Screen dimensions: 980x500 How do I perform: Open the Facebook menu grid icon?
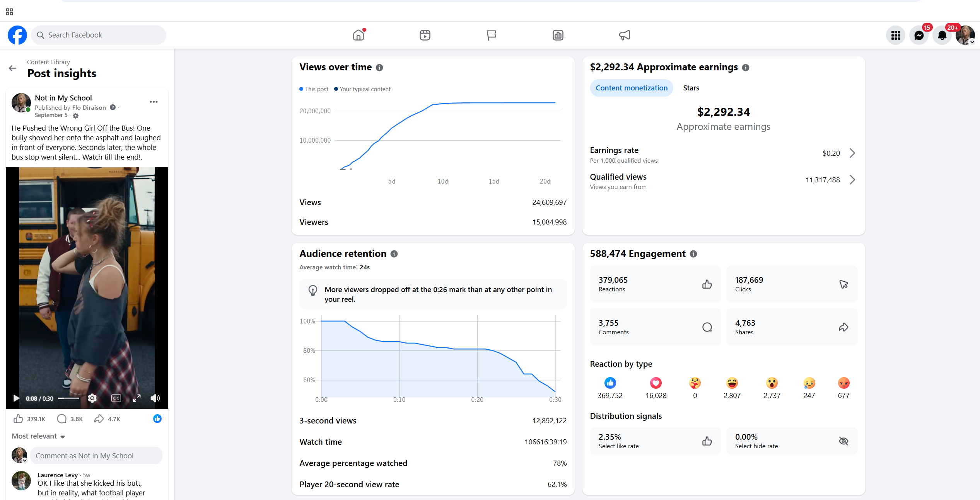tap(896, 35)
